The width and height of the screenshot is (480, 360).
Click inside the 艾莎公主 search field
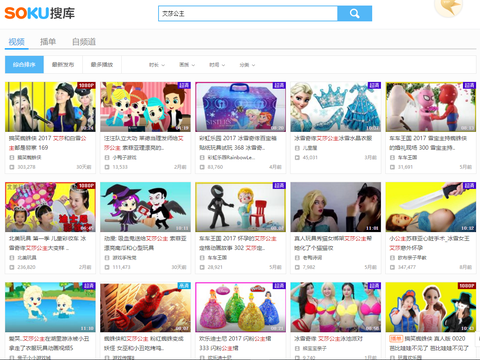click(x=248, y=13)
